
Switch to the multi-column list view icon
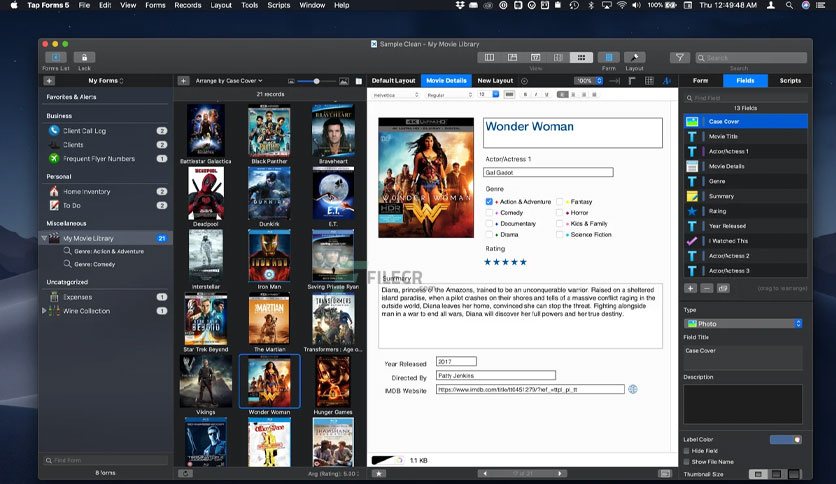click(x=489, y=57)
